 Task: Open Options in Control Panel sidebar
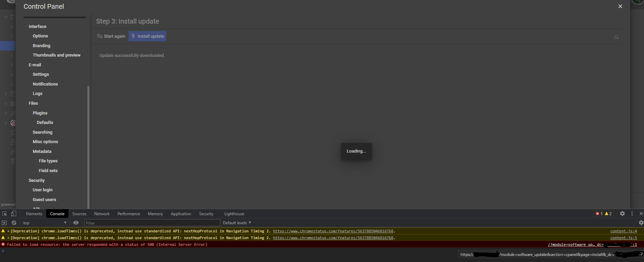click(x=40, y=36)
